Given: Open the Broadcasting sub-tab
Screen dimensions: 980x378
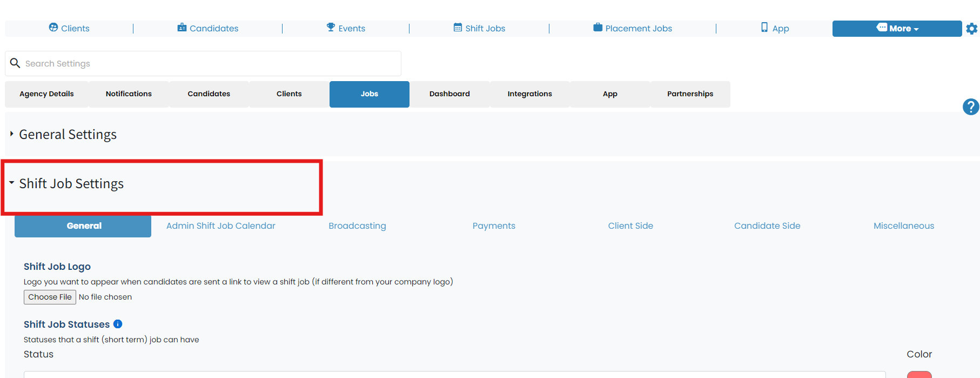Looking at the screenshot, I should pos(357,226).
